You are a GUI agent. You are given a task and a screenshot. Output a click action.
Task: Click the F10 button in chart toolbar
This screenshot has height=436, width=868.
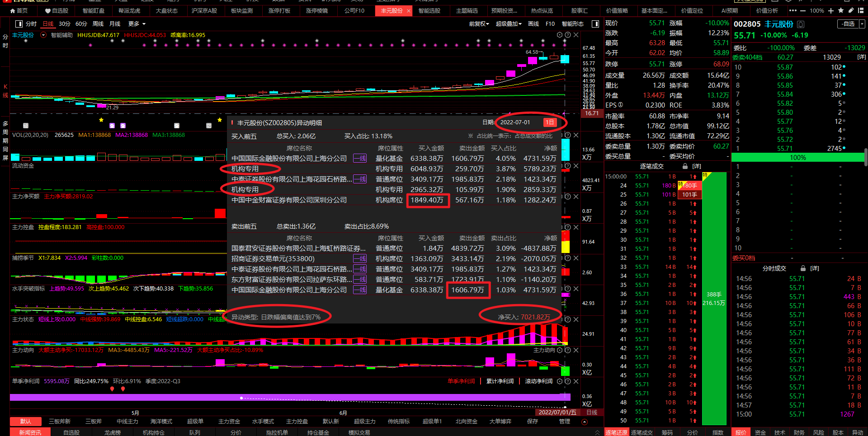550,24
